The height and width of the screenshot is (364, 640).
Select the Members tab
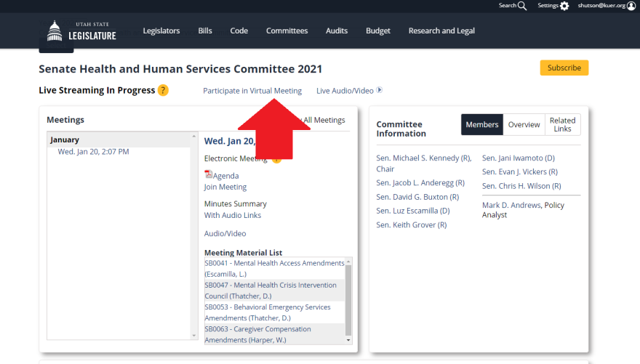click(x=482, y=125)
